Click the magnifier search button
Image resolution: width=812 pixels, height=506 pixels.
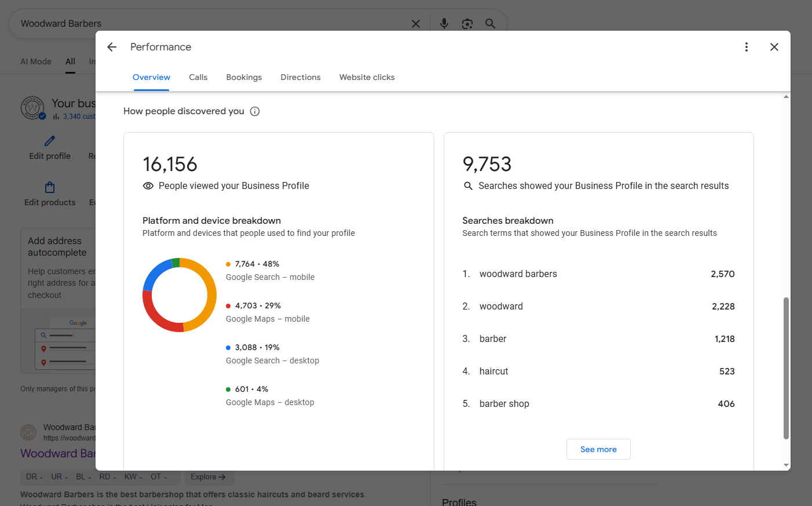pyautogui.click(x=490, y=24)
